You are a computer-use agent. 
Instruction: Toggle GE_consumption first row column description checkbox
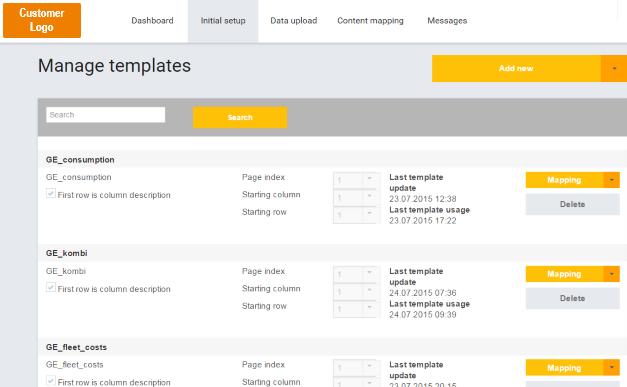[51, 194]
